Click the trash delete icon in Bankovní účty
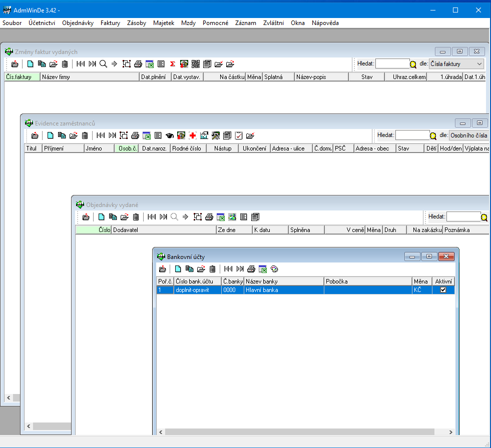491x448 pixels. 212,269
